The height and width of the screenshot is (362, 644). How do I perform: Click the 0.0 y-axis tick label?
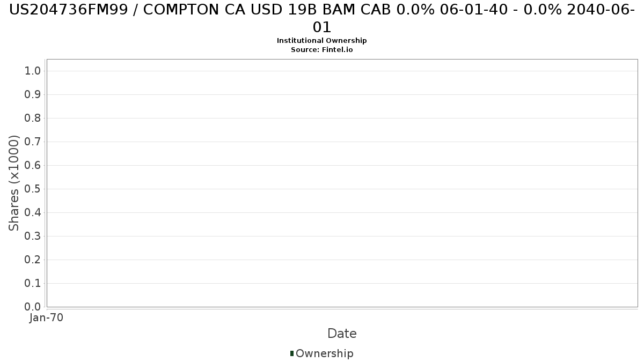(x=33, y=307)
